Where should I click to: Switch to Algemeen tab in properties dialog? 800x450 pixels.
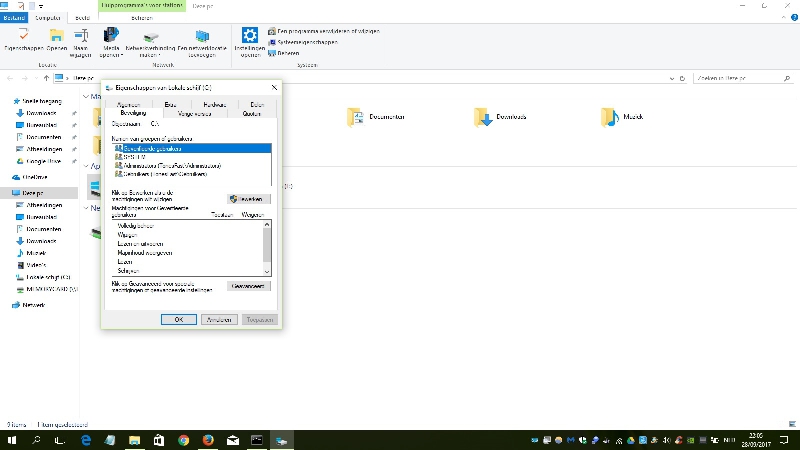pyautogui.click(x=129, y=104)
